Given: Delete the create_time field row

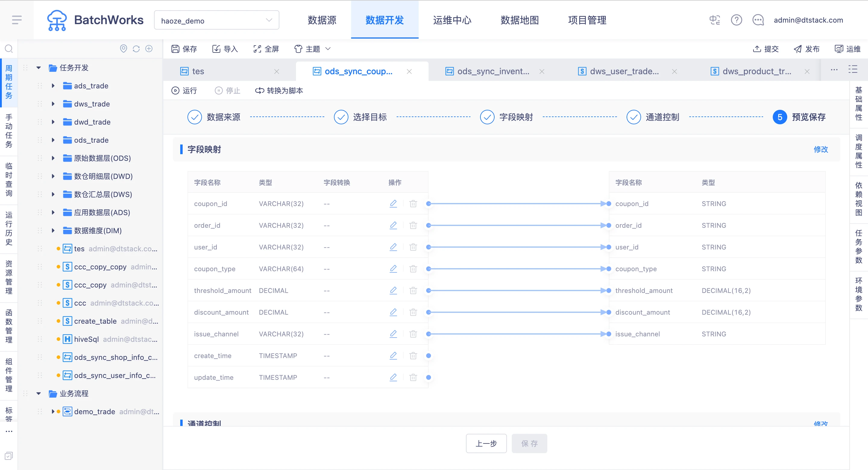Looking at the screenshot, I should (x=413, y=356).
